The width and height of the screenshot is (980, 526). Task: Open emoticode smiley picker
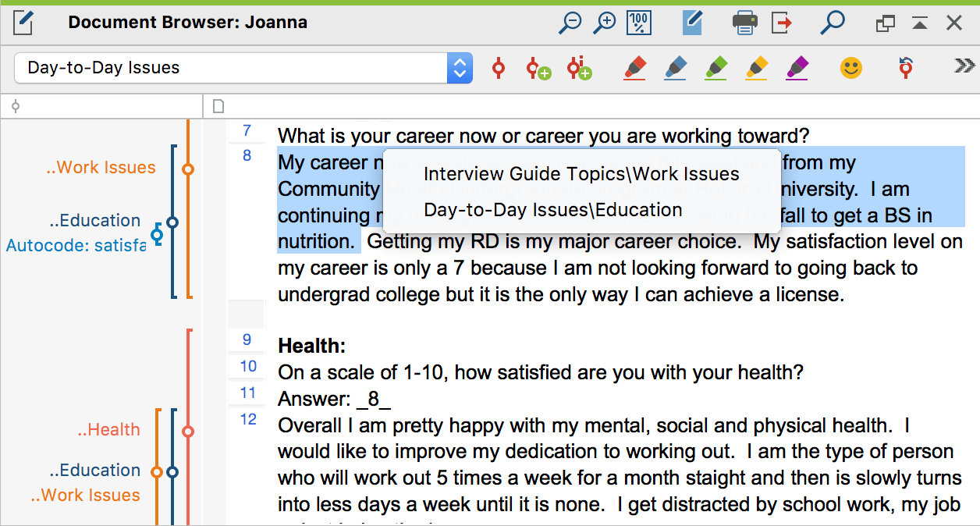pyautogui.click(x=851, y=68)
